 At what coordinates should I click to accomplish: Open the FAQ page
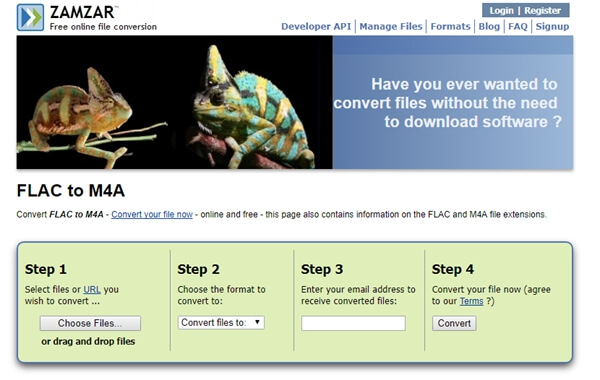518,26
